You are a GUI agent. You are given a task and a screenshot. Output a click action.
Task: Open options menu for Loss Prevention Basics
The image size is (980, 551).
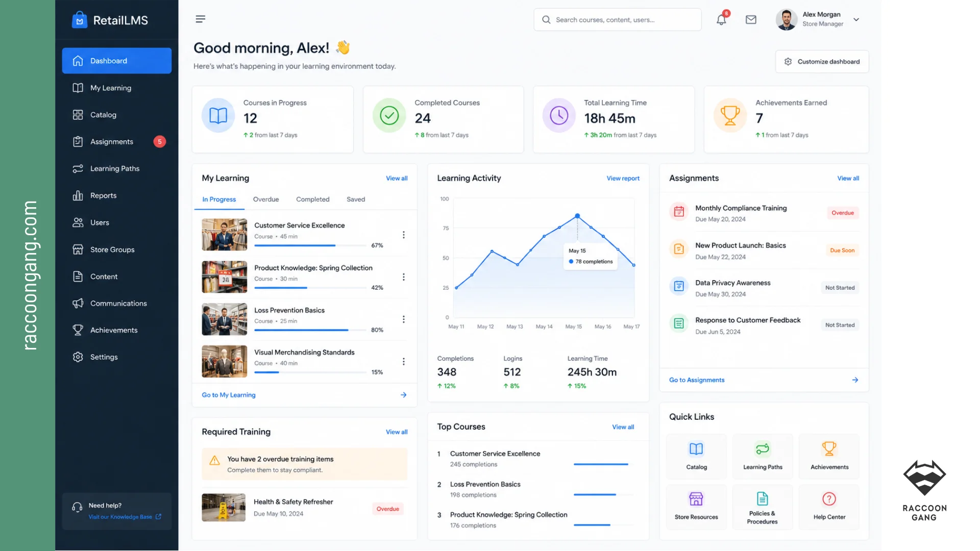pyautogui.click(x=403, y=319)
